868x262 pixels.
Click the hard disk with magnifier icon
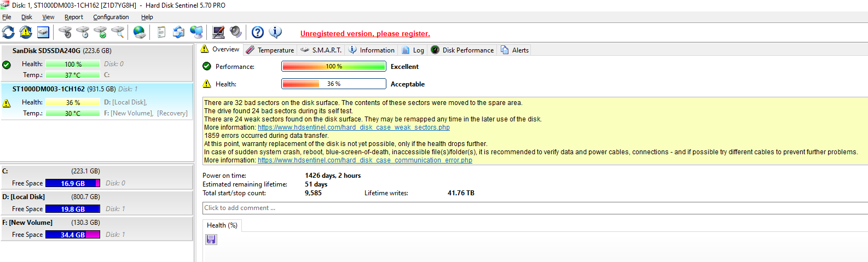tap(118, 32)
